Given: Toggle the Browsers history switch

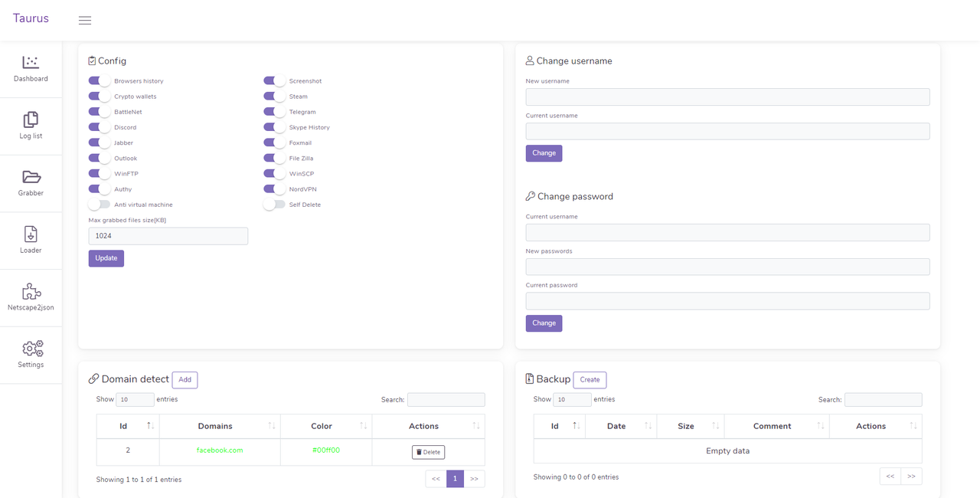Looking at the screenshot, I should tap(100, 81).
